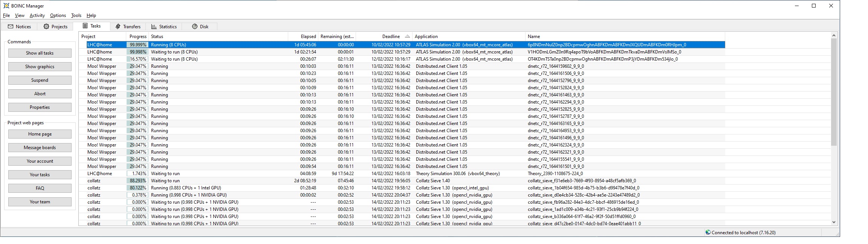Switch to the Disk tab
Image resolution: width=868 pixels, height=244 pixels.
[200, 26]
